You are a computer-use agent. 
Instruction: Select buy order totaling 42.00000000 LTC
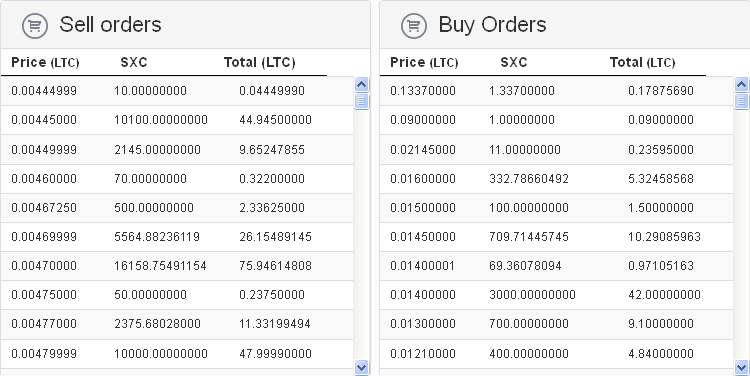click(x=556, y=295)
